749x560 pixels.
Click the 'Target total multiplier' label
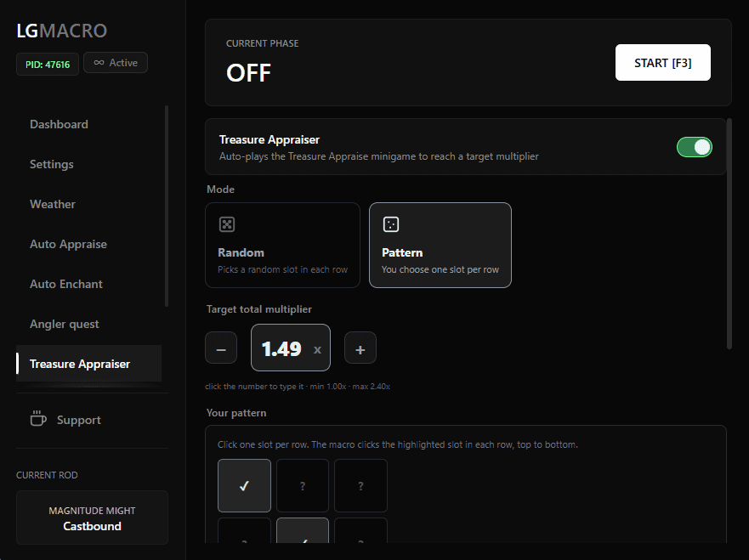(259, 308)
